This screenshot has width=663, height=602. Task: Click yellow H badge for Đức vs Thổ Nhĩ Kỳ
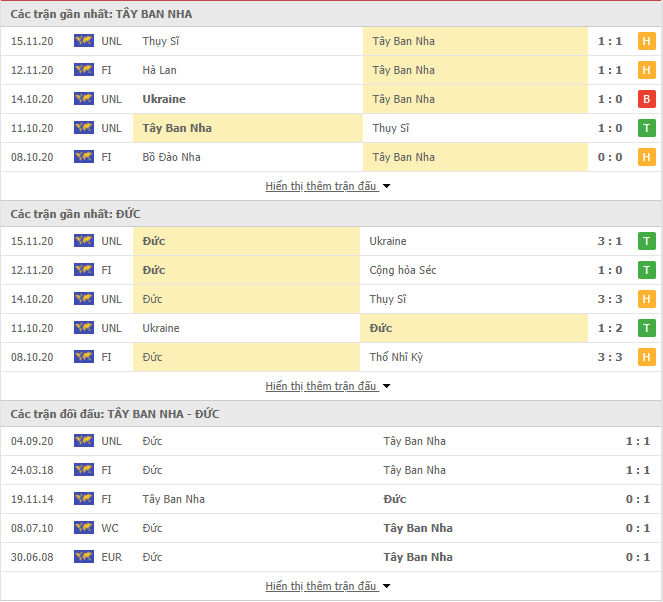point(647,357)
